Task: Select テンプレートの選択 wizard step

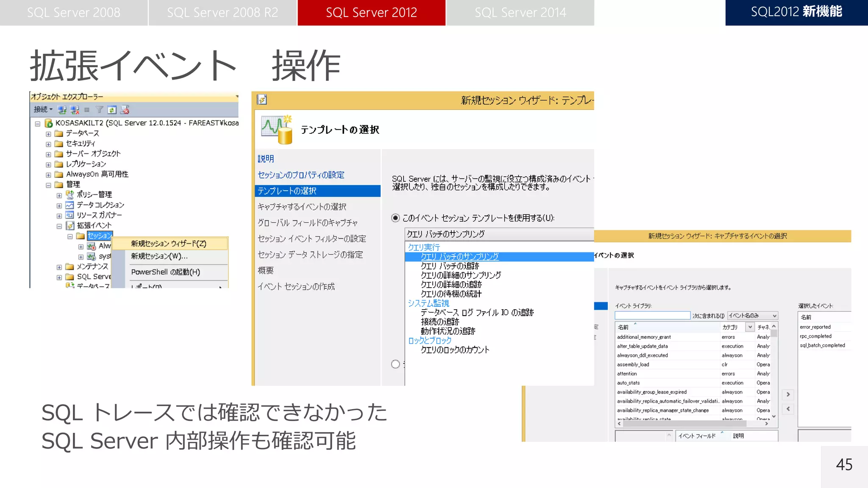Action: [x=318, y=191]
